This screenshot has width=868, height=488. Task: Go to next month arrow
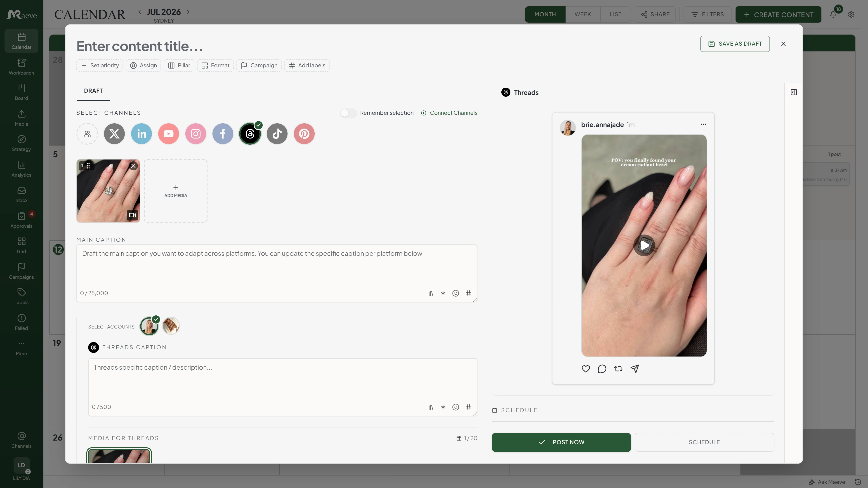click(x=188, y=12)
